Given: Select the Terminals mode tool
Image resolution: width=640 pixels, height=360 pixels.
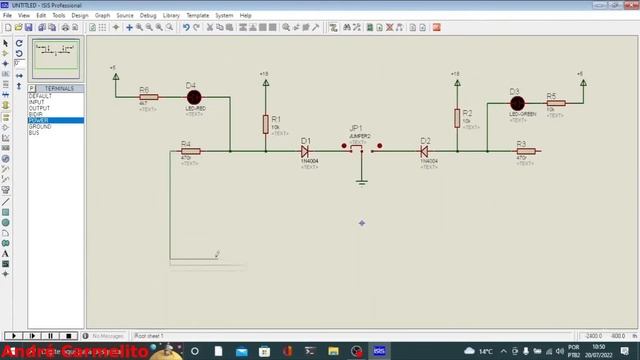Looking at the screenshot, I should (x=5, y=117).
